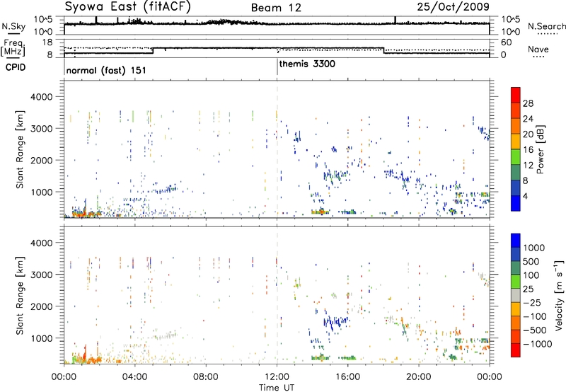The width and height of the screenshot is (566, 392).
Task: Pick the red top segment of power color bar
Action: coord(516,95)
